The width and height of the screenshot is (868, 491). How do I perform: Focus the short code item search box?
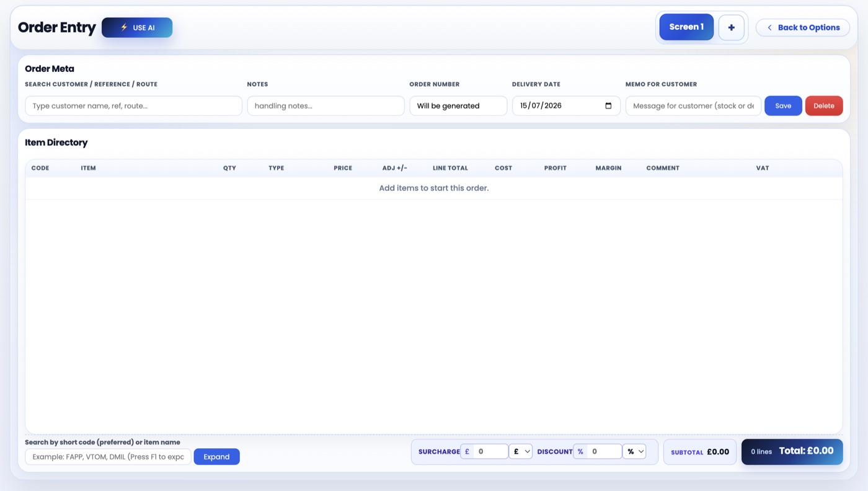108,457
